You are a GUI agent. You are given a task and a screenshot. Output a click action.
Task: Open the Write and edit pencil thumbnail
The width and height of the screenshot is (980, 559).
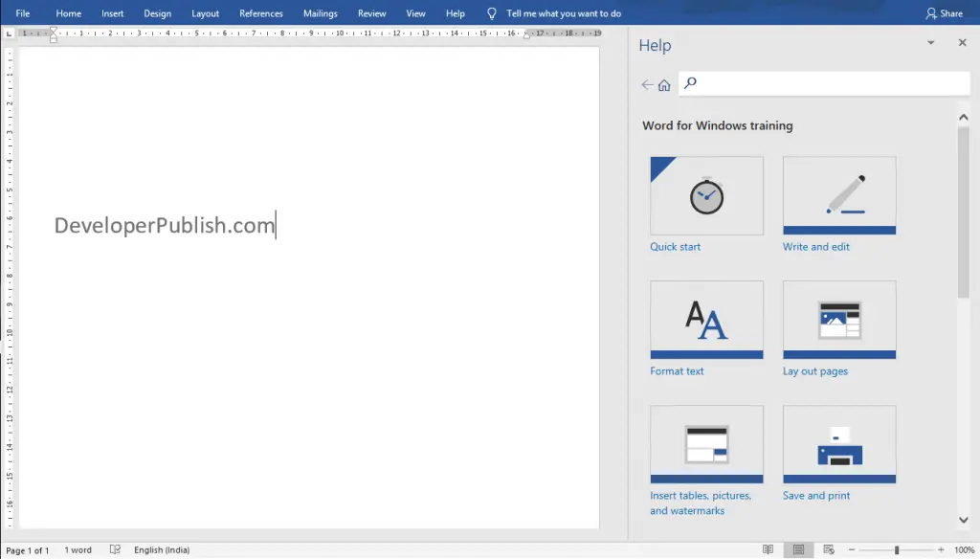(839, 195)
